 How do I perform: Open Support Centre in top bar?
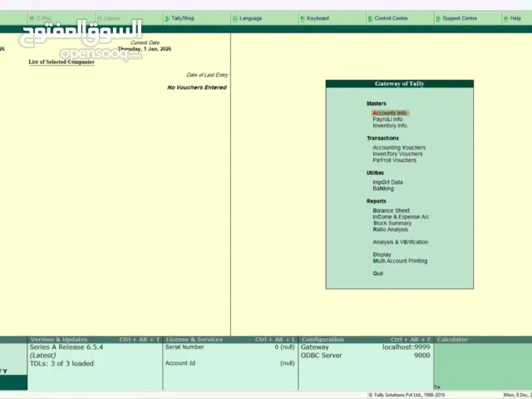[468, 18]
